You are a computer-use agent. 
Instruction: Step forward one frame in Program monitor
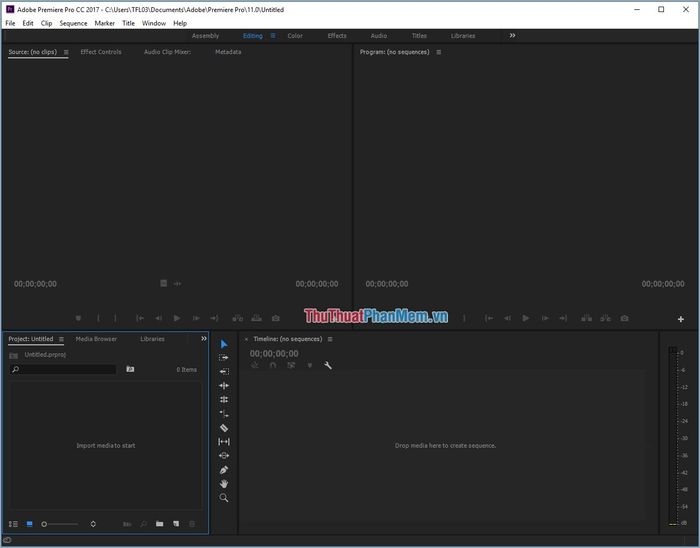tap(545, 318)
